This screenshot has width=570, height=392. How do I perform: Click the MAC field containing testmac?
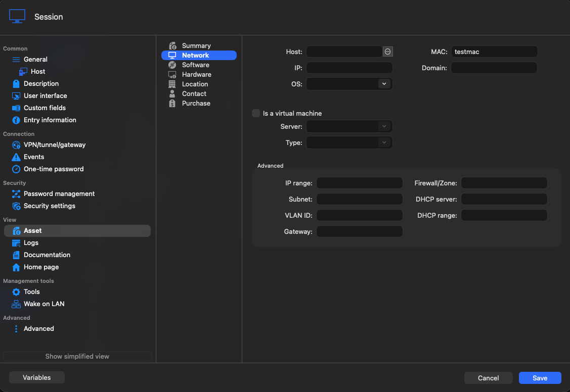(494, 52)
